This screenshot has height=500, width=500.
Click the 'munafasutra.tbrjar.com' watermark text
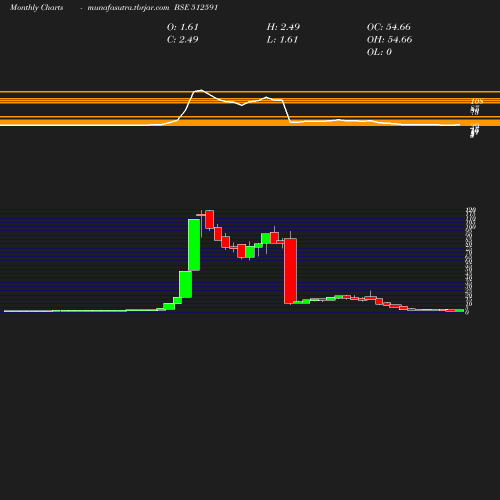point(128,7)
